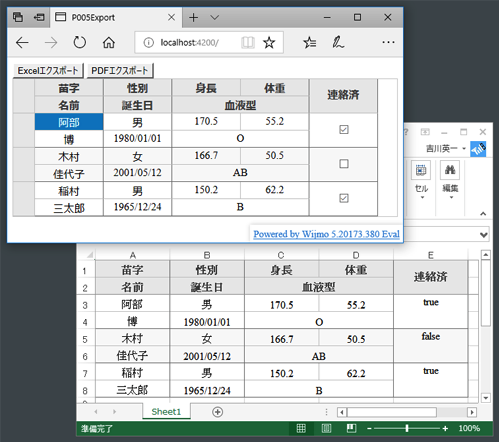Viewport: 499px width, 442px height.
Task: Check 連絡済 checkbox for 木村
Action: pos(344,164)
